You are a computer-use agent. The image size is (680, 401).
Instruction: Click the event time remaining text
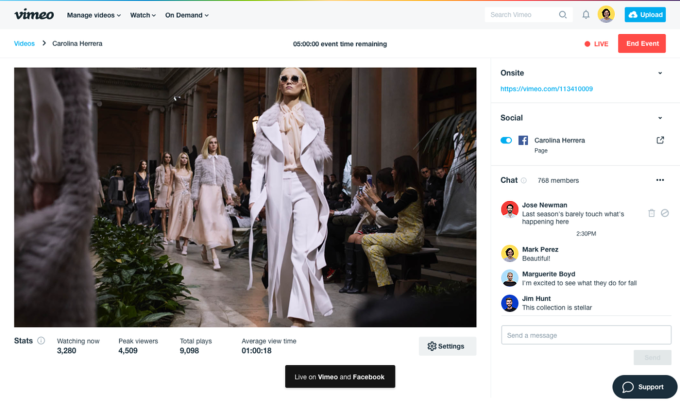pos(340,44)
